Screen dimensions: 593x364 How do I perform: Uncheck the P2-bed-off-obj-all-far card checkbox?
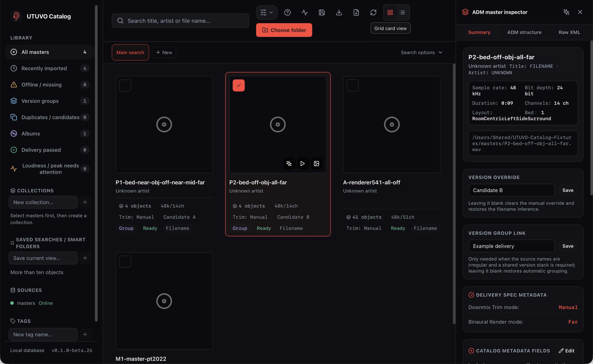[x=238, y=85]
